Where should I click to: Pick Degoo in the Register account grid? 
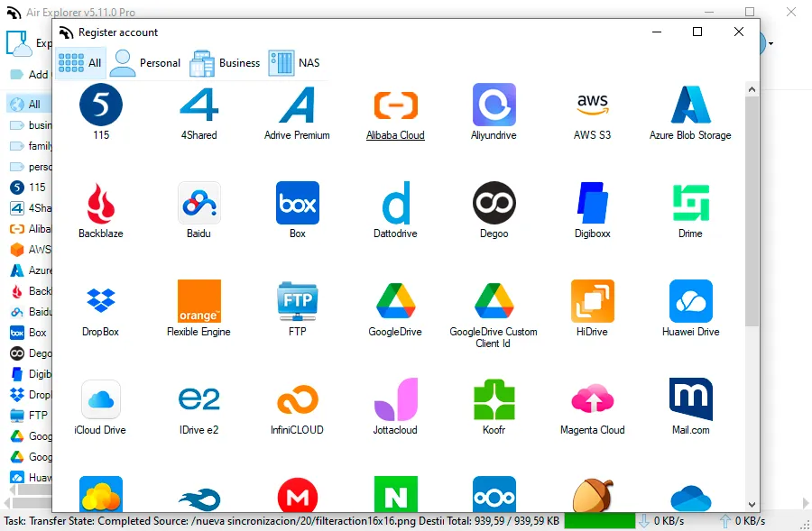(494, 203)
